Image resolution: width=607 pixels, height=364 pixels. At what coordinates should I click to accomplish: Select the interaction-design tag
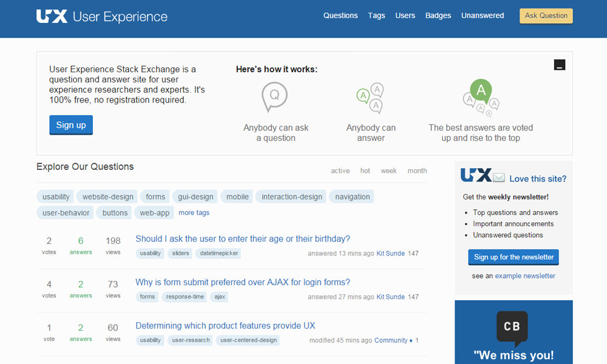point(291,197)
